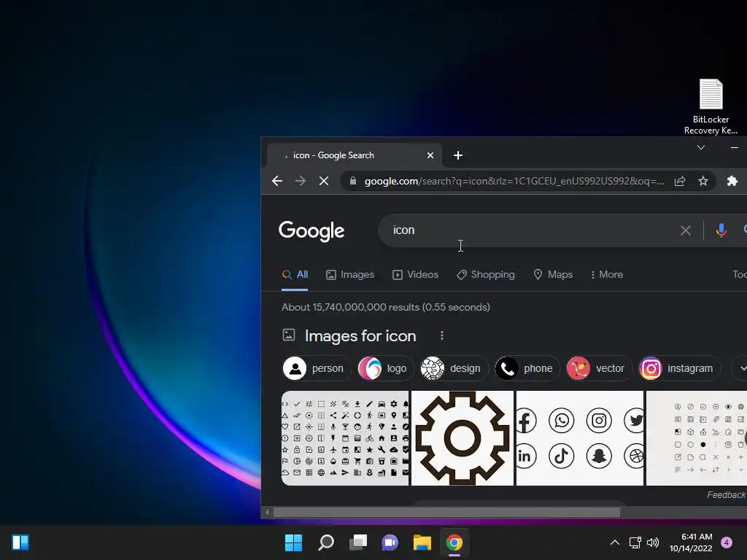Close the icon - Google Search tab
747x560 pixels.
pyautogui.click(x=430, y=155)
